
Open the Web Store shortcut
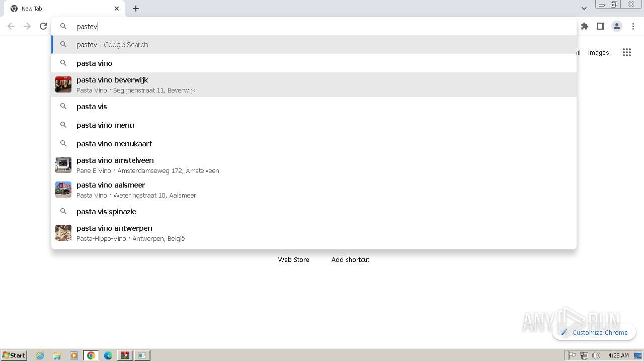[x=294, y=259]
